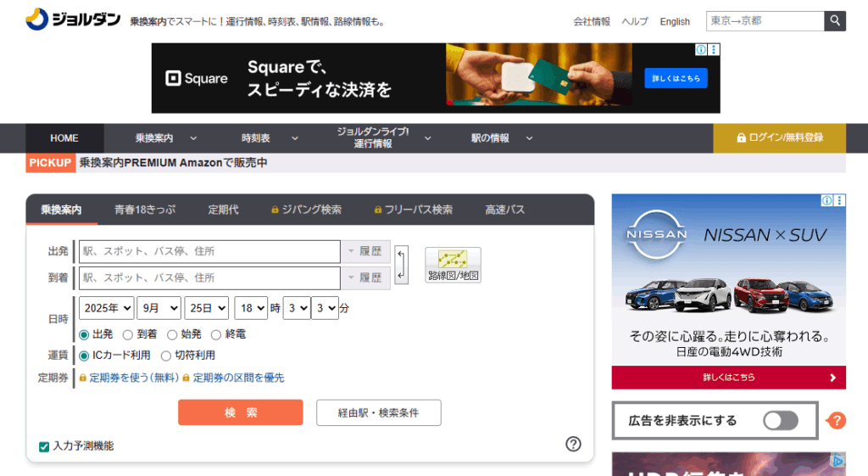Click the circled question mark in search panel

tap(573, 444)
